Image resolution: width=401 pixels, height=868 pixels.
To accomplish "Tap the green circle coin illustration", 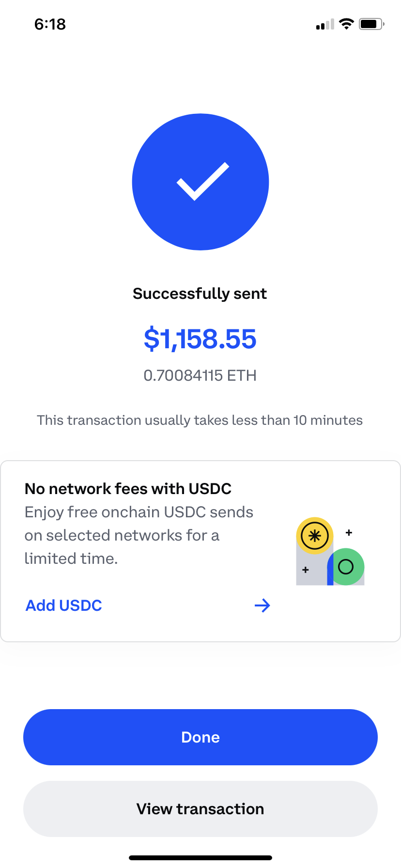I will (346, 567).
